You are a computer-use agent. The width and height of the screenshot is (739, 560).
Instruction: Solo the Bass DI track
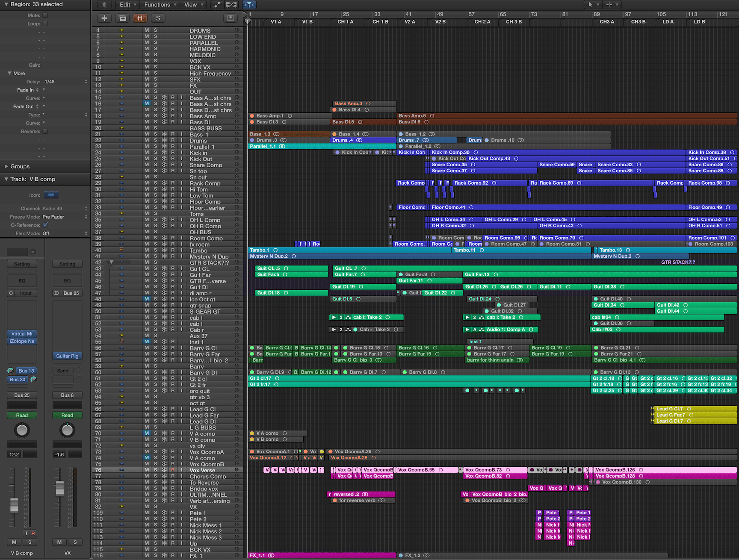155,122
